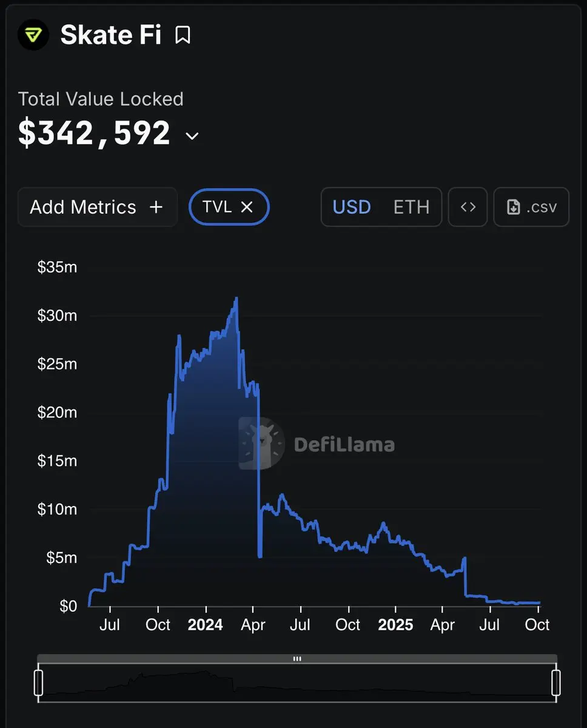
Task: Open the embed code button
Action: click(x=468, y=207)
